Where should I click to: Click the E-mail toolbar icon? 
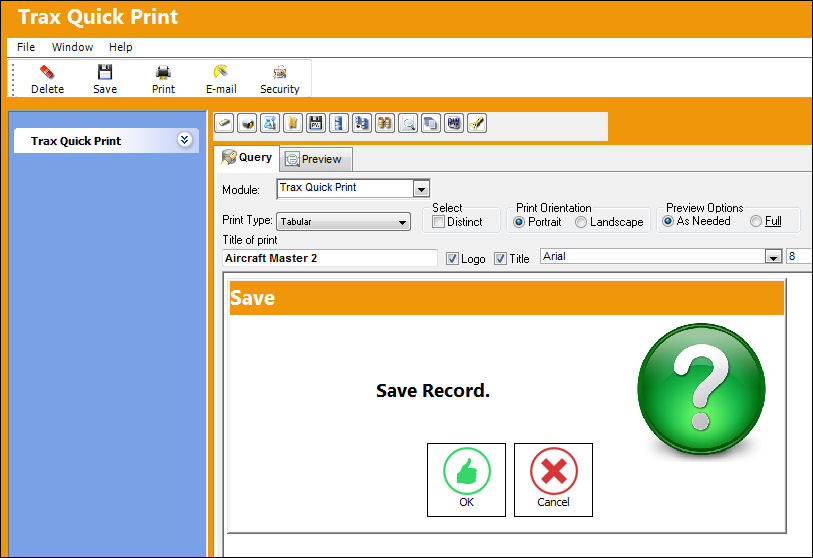coord(221,72)
